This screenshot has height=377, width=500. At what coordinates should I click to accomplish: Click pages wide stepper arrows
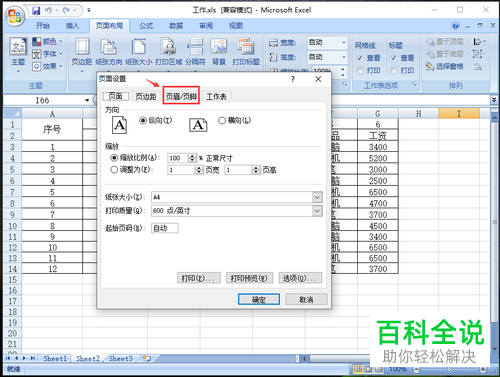coord(199,170)
